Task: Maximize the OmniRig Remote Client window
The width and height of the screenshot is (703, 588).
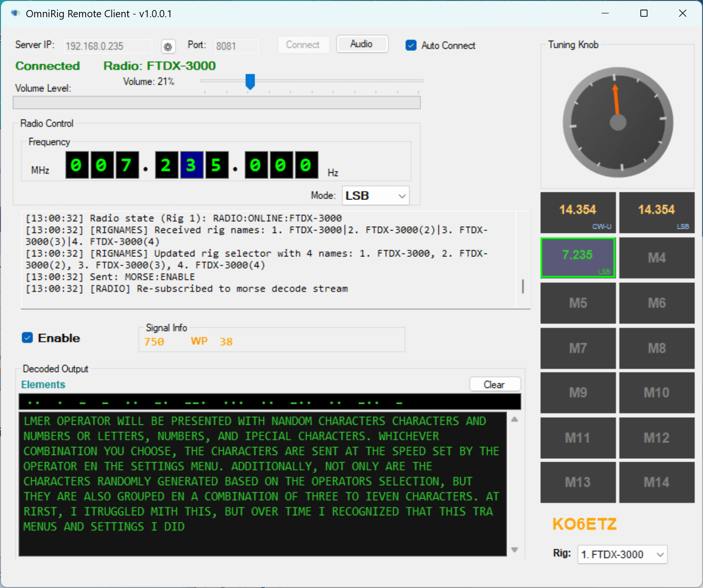Action: pyautogui.click(x=644, y=13)
